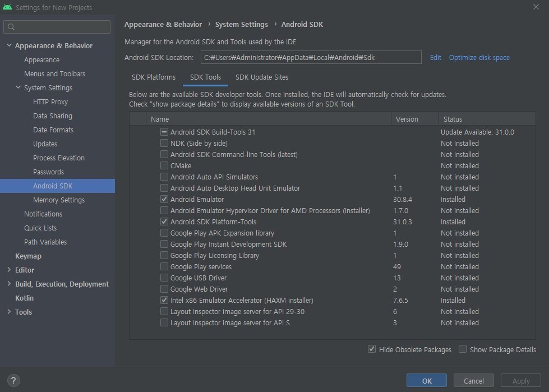Check Google Web Driver checkbox
549x392 pixels.
(164, 289)
